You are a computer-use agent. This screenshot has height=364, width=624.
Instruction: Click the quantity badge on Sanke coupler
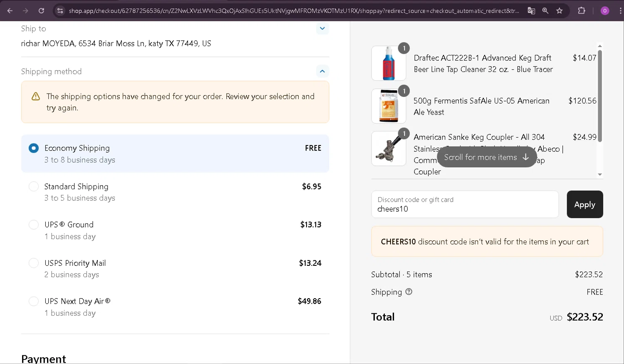point(404,134)
